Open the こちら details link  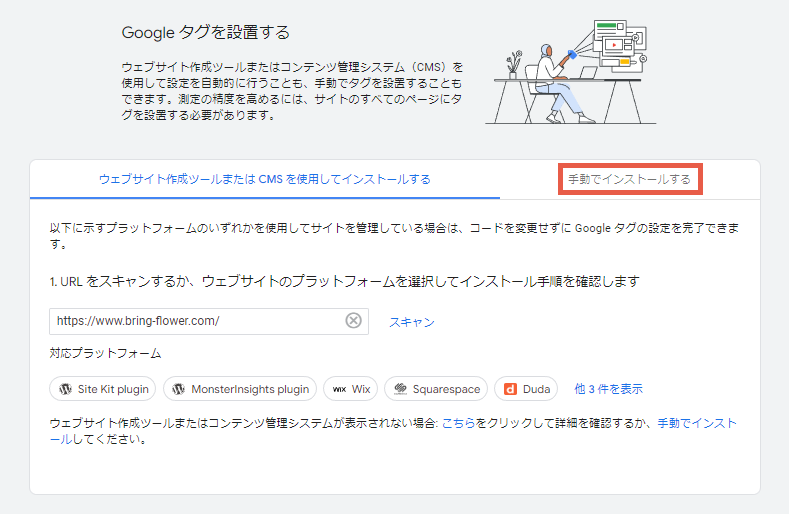458,423
